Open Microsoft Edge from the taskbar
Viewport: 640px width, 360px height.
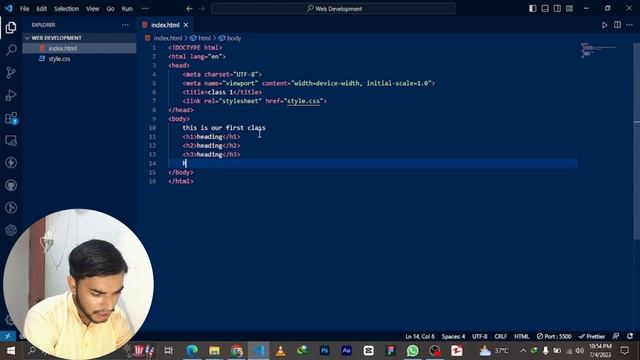tap(192, 351)
